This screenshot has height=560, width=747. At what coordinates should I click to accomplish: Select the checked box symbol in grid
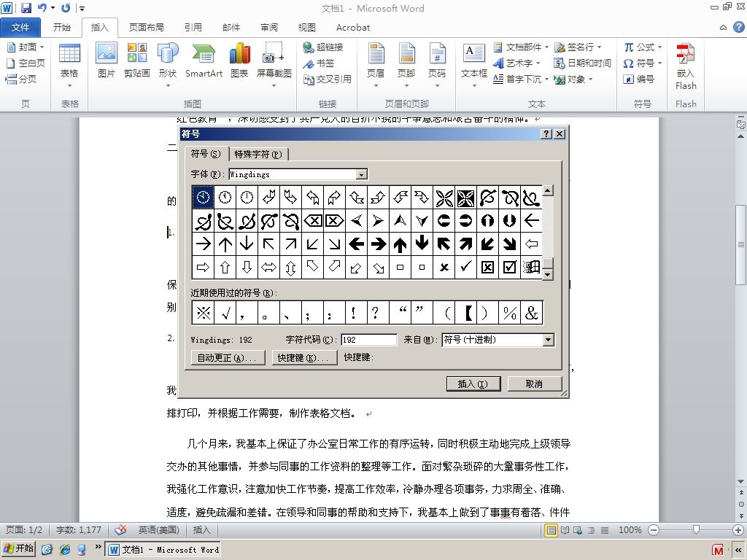pyautogui.click(x=510, y=267)
